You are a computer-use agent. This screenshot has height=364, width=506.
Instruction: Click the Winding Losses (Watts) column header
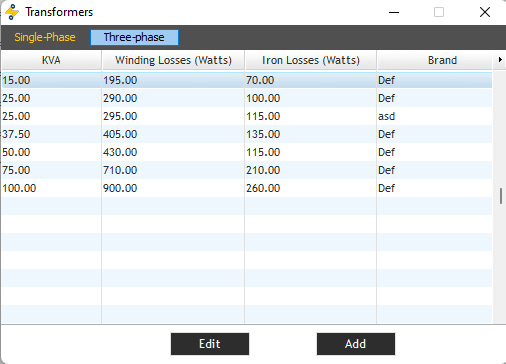(x=173, y=60)
